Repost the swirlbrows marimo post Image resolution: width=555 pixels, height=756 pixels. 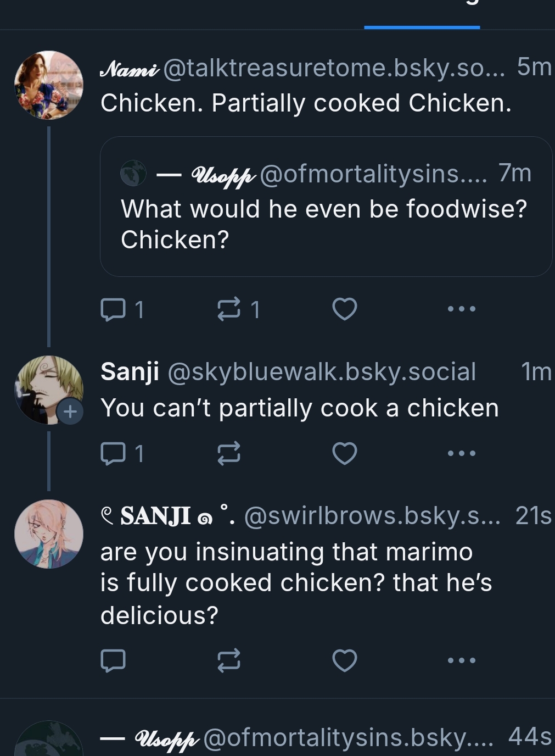click(x=229, y=660)
